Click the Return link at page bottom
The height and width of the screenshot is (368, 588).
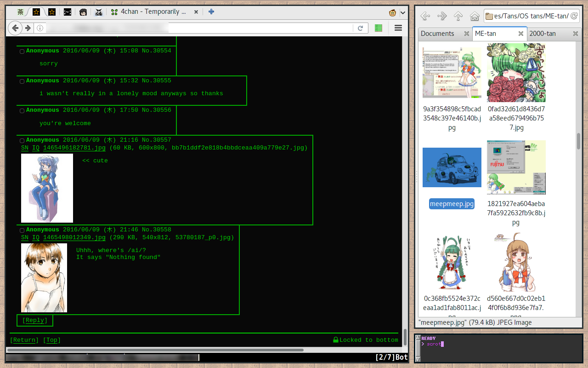point(24,340)
